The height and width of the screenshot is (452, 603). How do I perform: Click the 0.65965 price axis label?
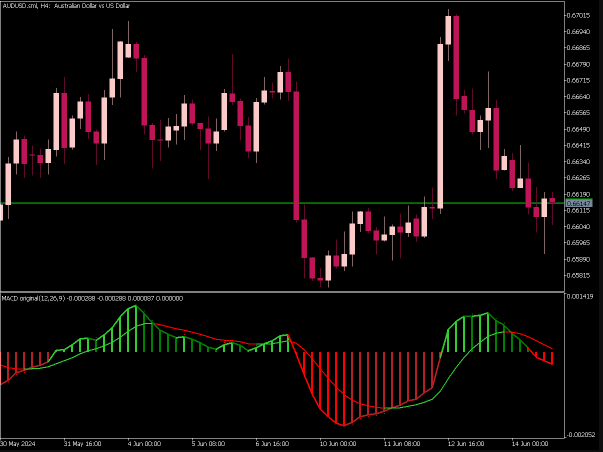[579, 243]
